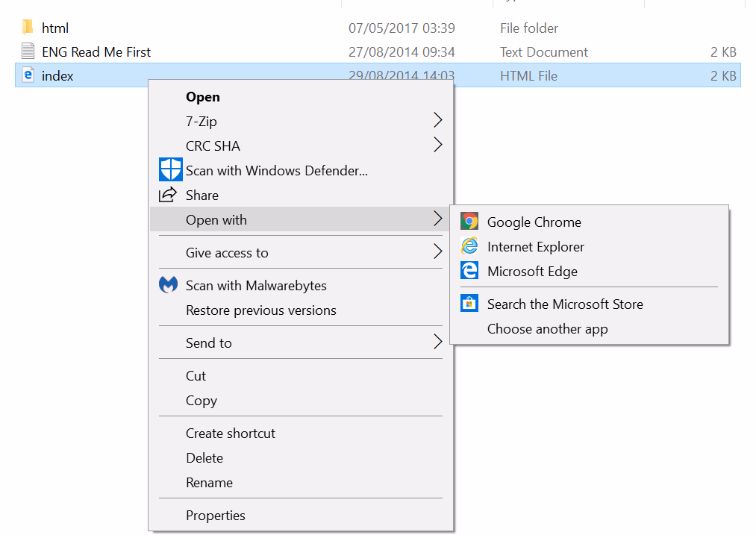
Task: Choose Delete from the context menu
Action: 204,458
